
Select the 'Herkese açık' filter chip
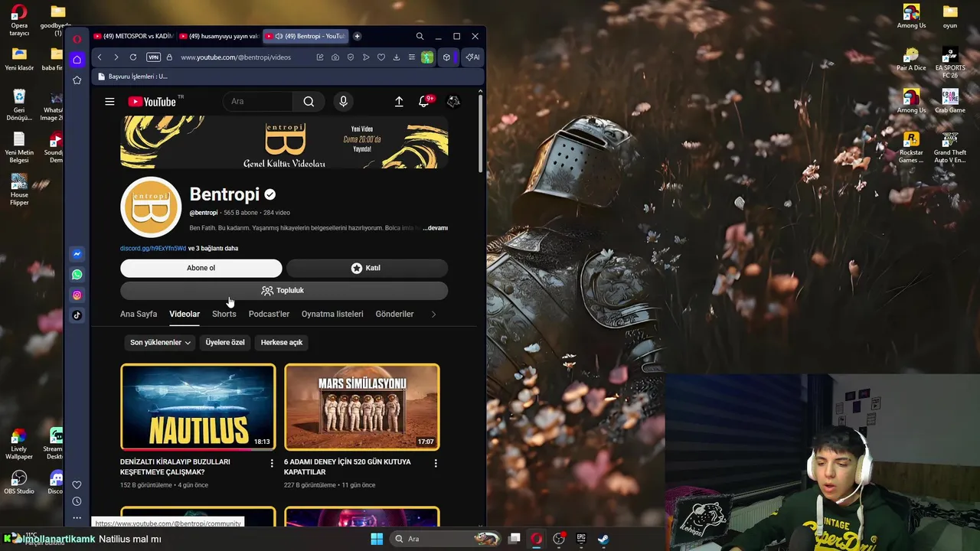282,342
